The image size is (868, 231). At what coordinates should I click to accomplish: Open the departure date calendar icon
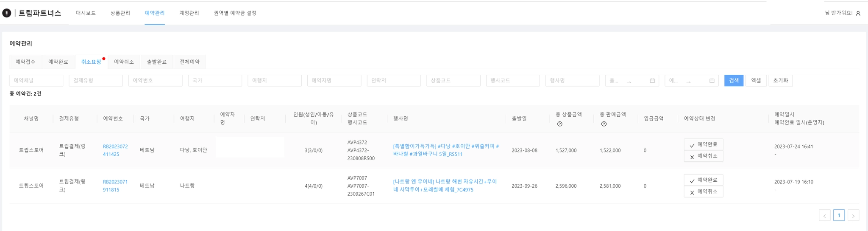(x=652, y=81)
